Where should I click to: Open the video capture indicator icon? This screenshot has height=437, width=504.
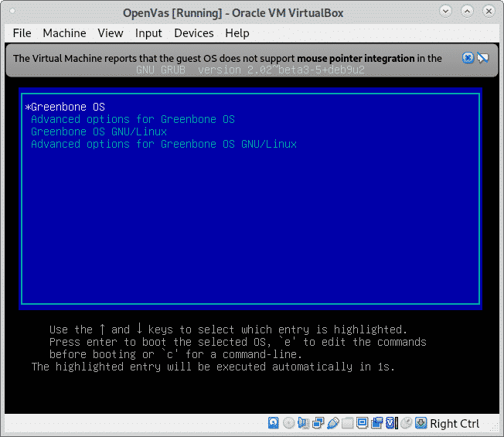coord(376,423)
